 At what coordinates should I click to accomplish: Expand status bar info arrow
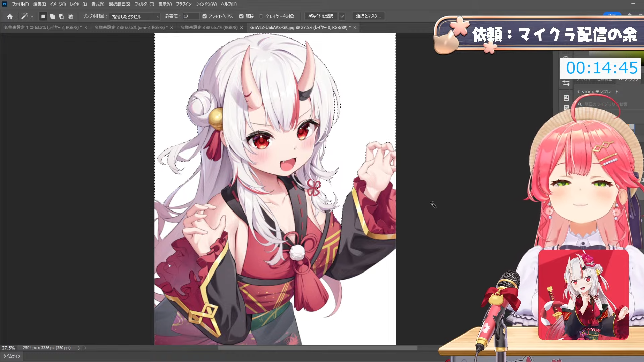pos(79,348)
